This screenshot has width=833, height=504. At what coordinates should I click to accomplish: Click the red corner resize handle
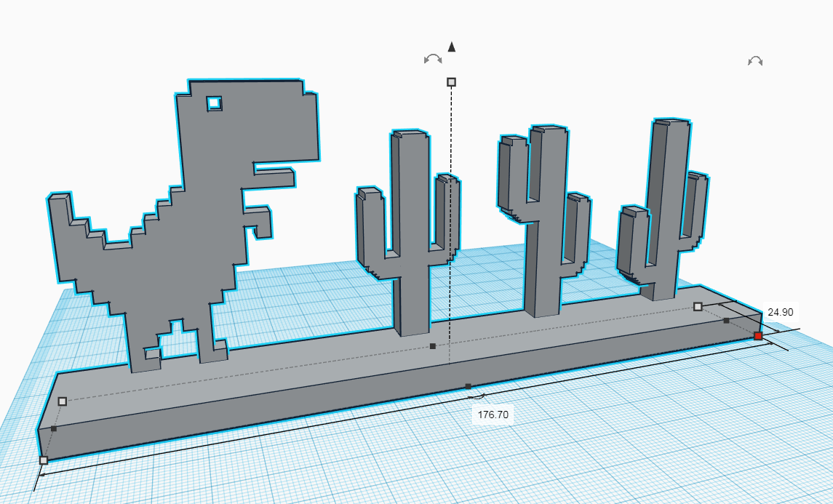(x=758, y=336)
